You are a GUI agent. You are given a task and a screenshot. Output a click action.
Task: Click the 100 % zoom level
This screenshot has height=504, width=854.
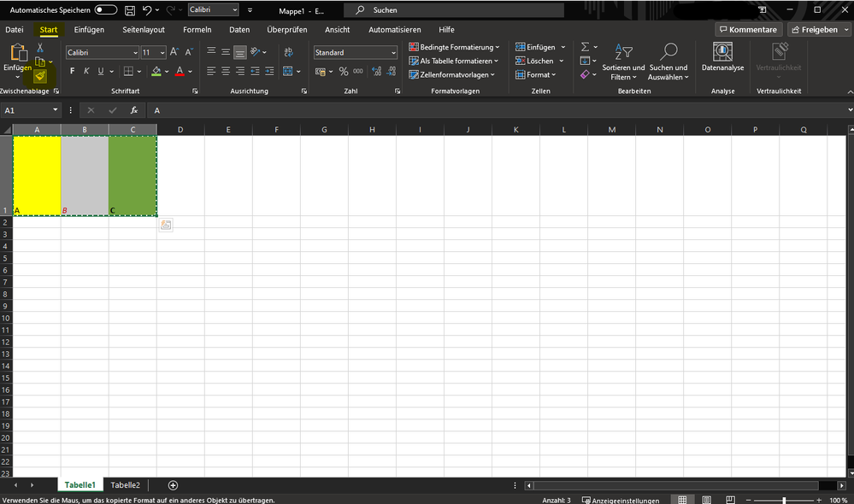839,501
